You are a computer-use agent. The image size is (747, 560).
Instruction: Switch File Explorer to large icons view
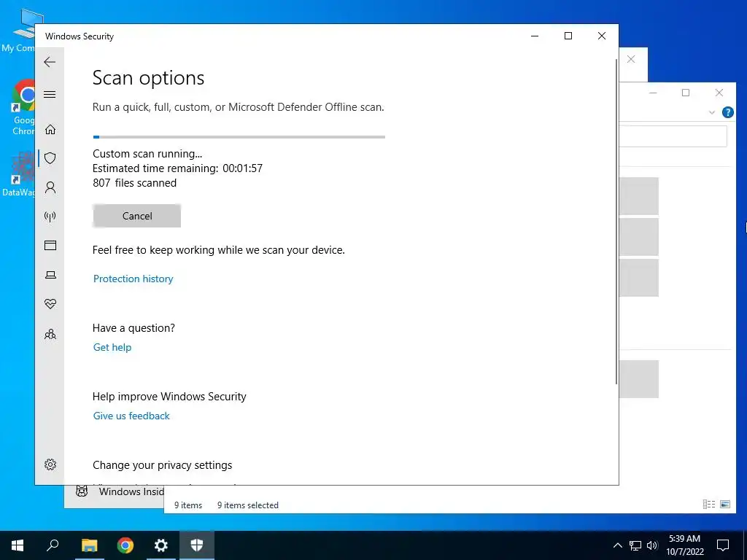[x=725, y=505]
